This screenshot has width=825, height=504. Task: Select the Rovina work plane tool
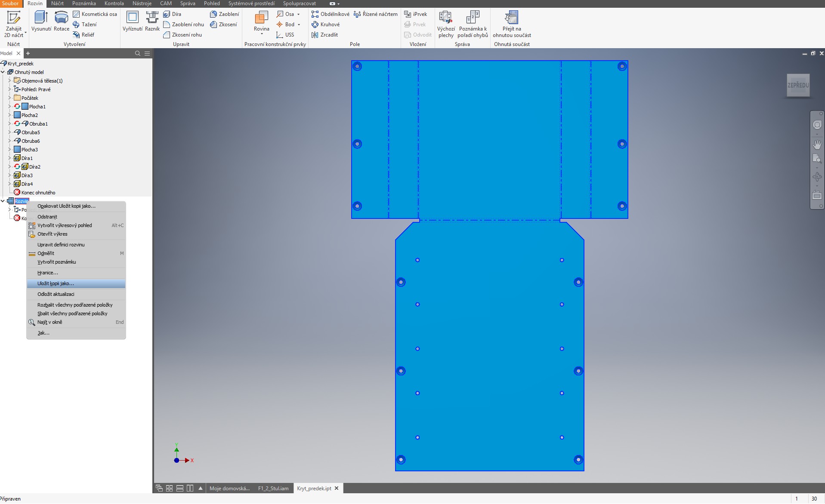261,18
